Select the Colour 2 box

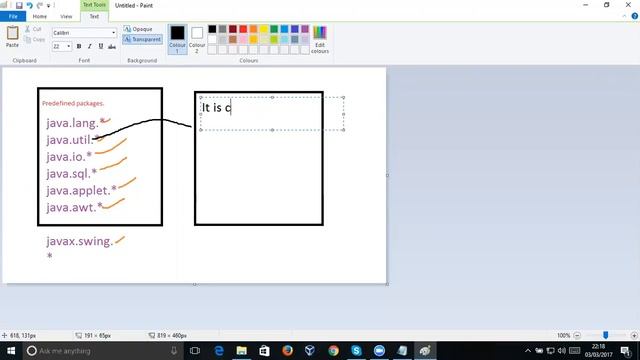pyautogui.click(x=197, y=39)
